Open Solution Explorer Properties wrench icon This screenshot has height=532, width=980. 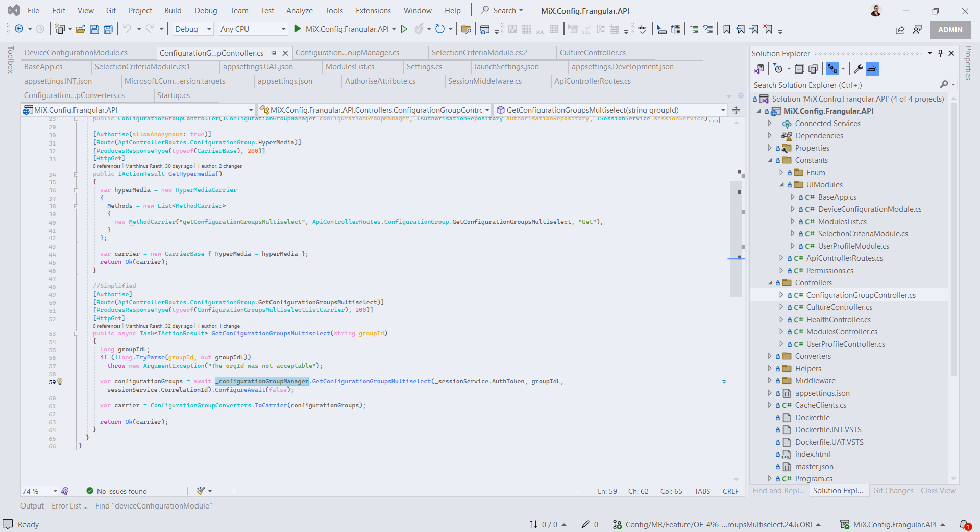coord(859,69)
